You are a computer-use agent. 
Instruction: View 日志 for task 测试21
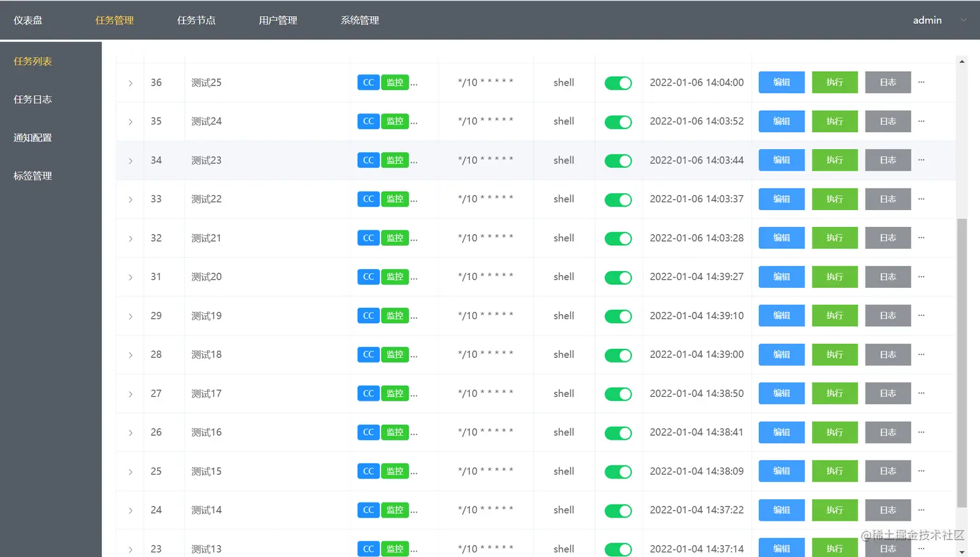888,238
